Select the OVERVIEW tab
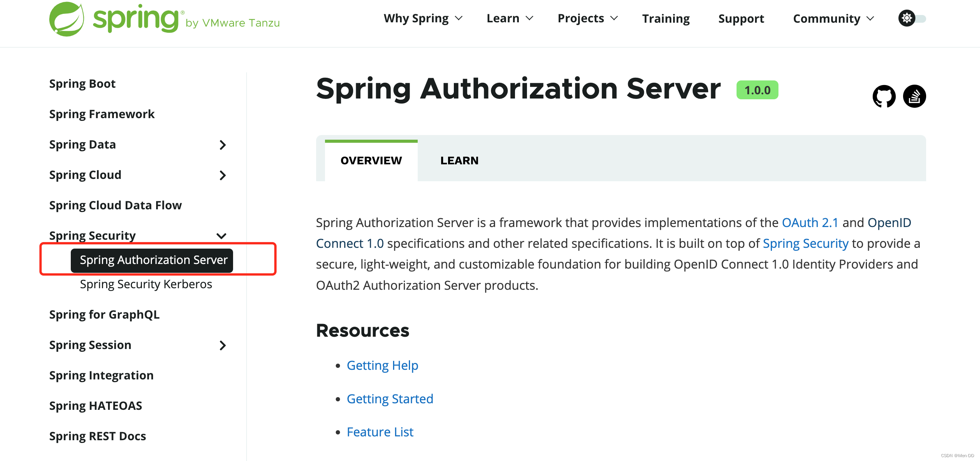980x461 pixels. [370, 160]
